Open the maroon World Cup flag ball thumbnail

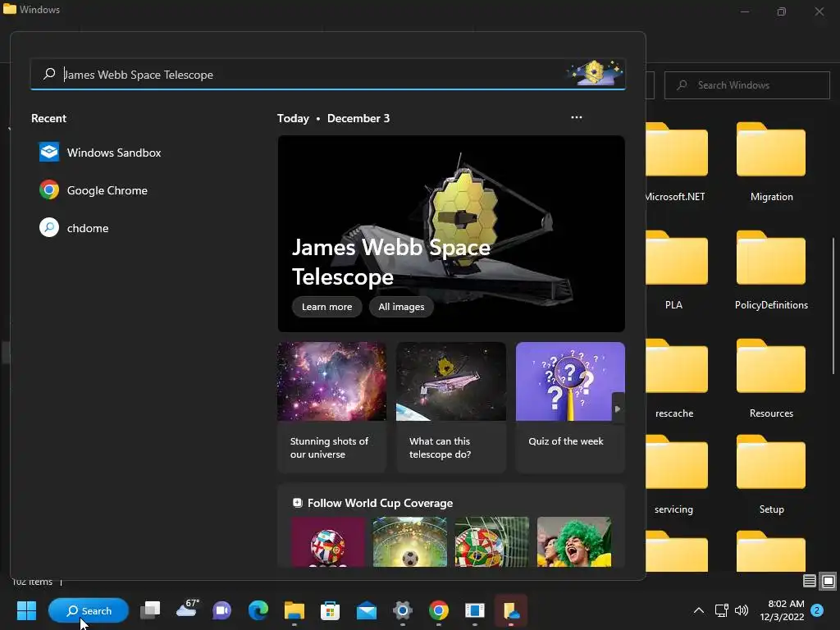(x=328, y=541)
